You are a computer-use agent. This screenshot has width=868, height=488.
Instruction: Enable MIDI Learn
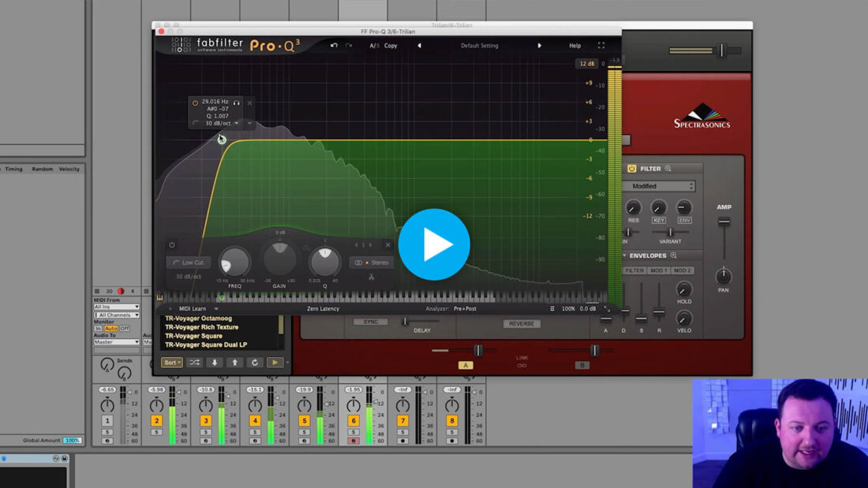click(x=192, y=309)
